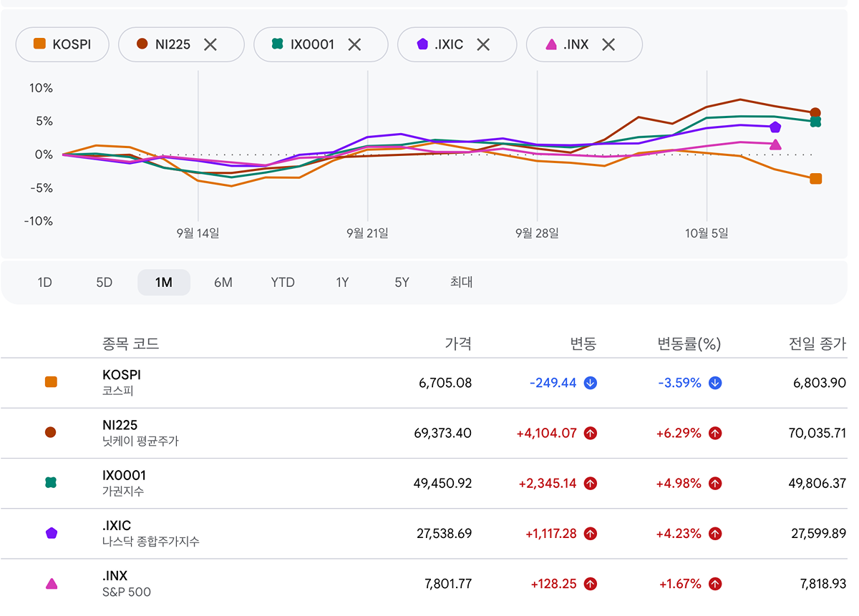Remove .IXIC from the comparison chart

click(483, 44)
